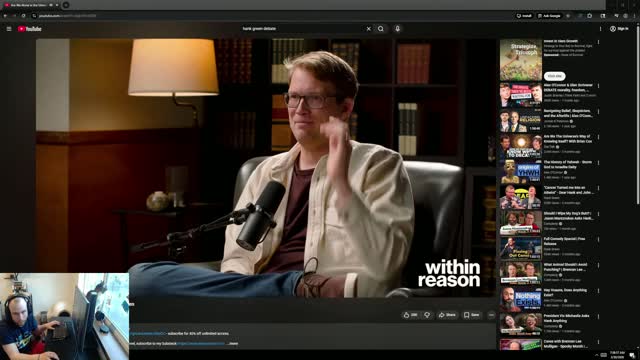The height and width of the screenshot is (360, 640).
Task: Click the magnifying glass search button
Action: tap(381, 29)
